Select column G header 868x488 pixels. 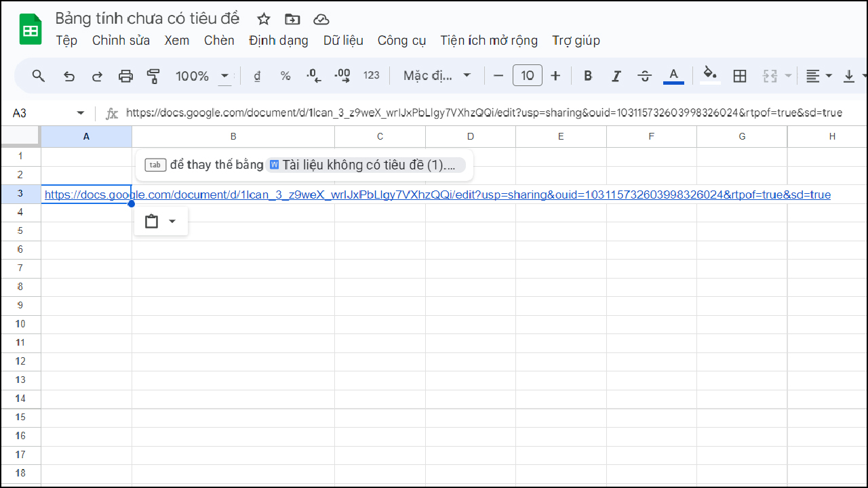[742, 136]
